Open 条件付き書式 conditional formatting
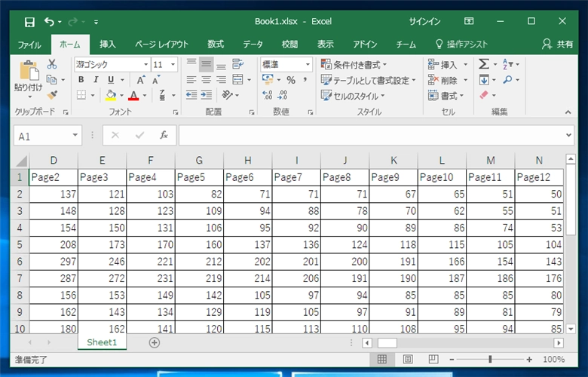 coord(354,65)
